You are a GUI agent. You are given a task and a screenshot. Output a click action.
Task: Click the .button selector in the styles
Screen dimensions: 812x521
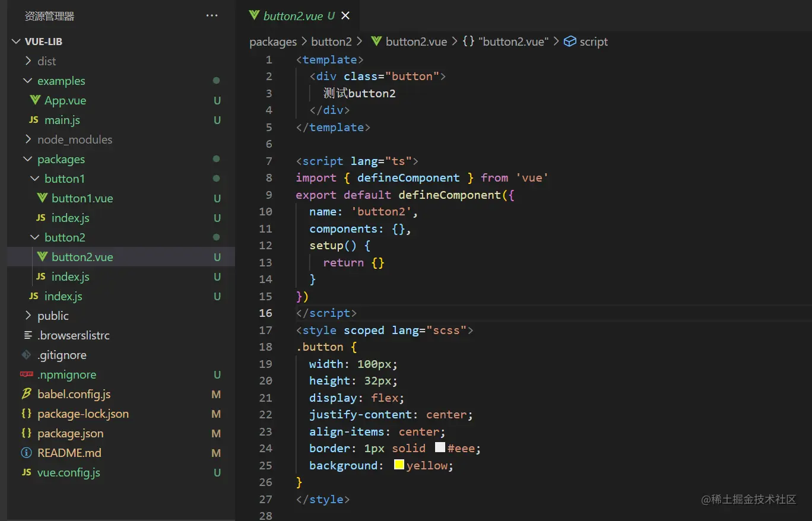(320, 347)
